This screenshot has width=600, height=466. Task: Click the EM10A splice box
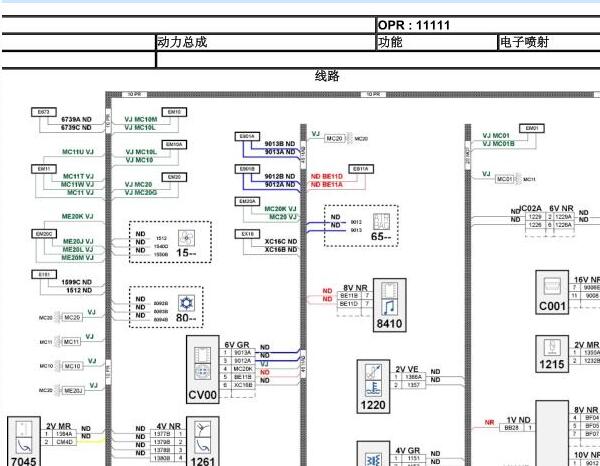pyautogui.click(x=174, y=145)
